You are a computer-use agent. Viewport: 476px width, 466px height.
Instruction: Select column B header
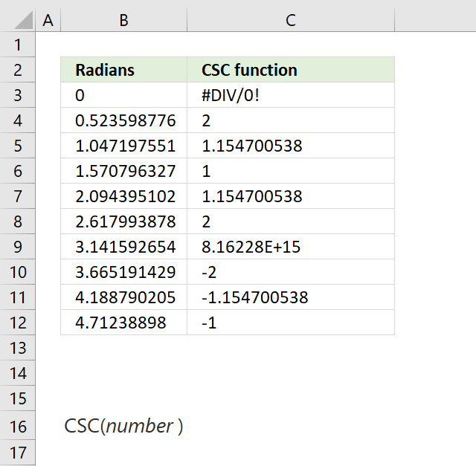point(124,20)
